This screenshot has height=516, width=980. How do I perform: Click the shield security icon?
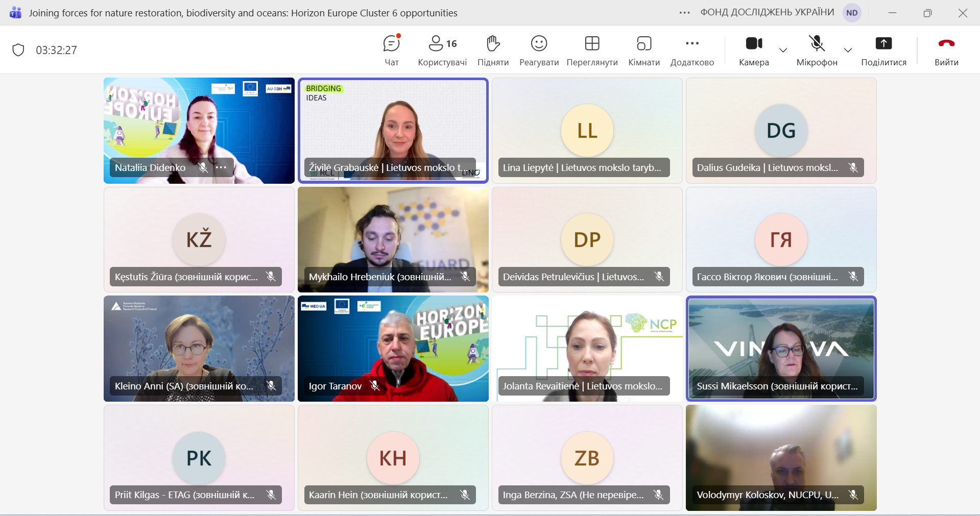(18, 50)
